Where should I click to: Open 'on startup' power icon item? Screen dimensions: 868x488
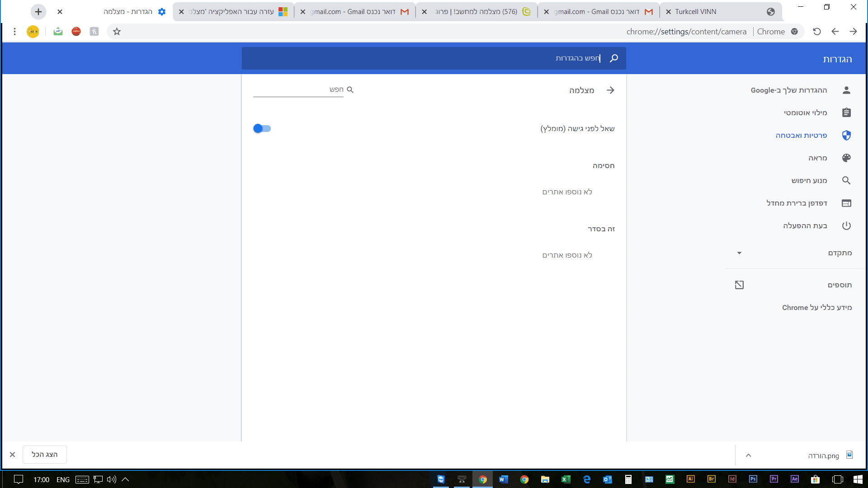tap(846, 226)
